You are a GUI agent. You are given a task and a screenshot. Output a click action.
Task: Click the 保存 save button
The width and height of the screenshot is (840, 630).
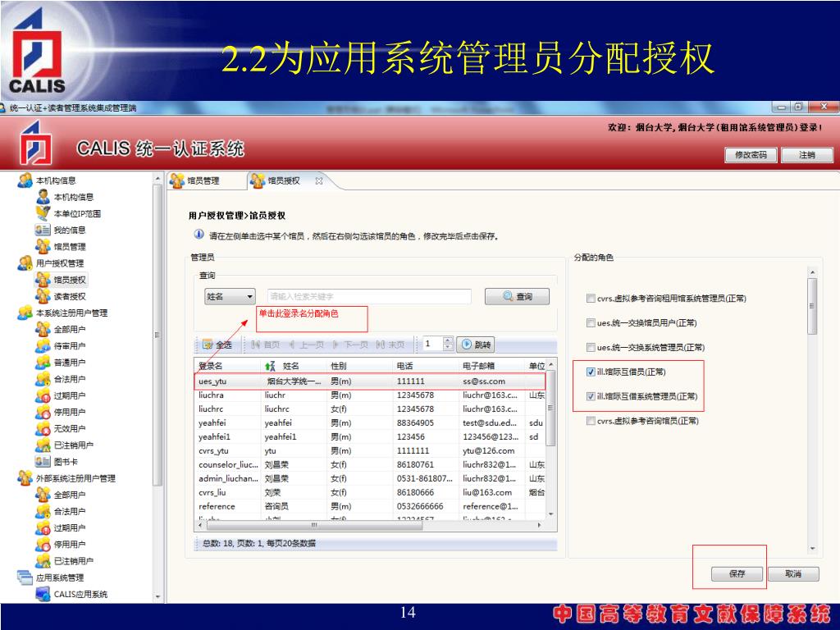(737, 573)
